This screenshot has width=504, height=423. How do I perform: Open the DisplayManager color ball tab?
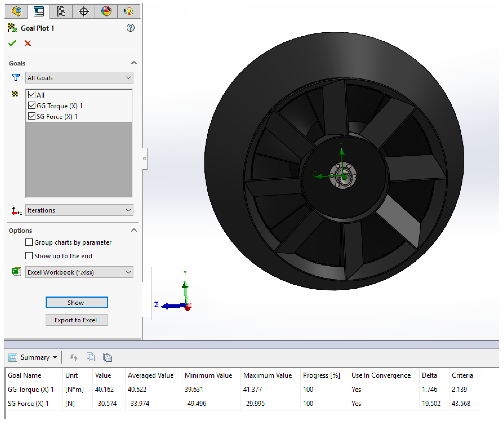[106, 11]
